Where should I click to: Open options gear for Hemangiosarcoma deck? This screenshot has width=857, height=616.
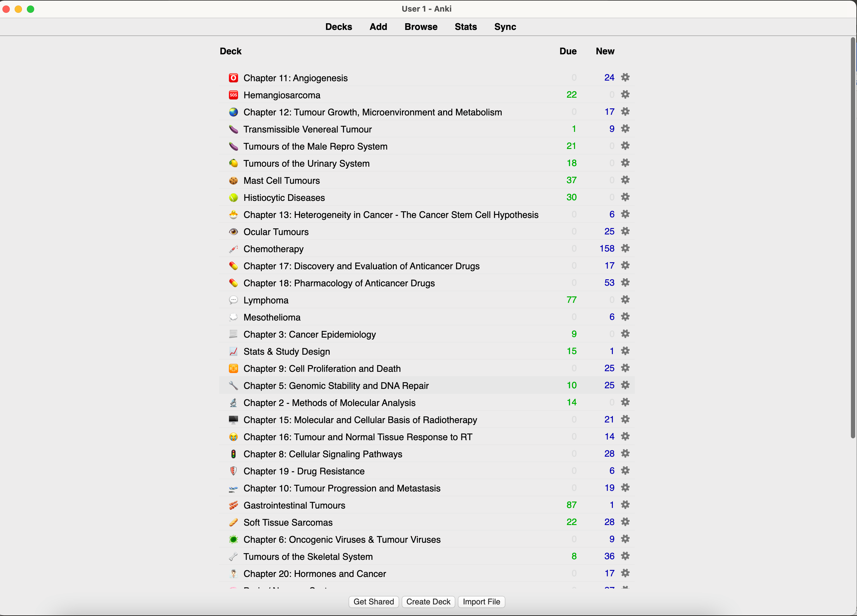click(x=625, y=95)
